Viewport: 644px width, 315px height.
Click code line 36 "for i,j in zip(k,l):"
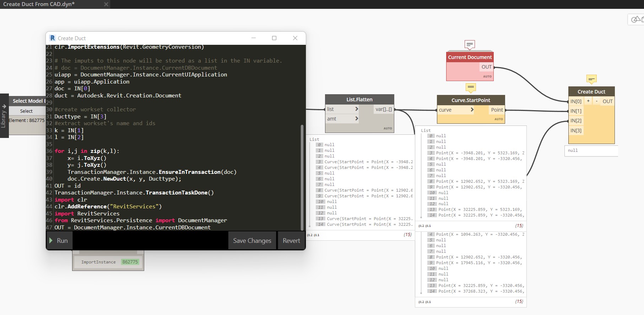coord(87,151)
